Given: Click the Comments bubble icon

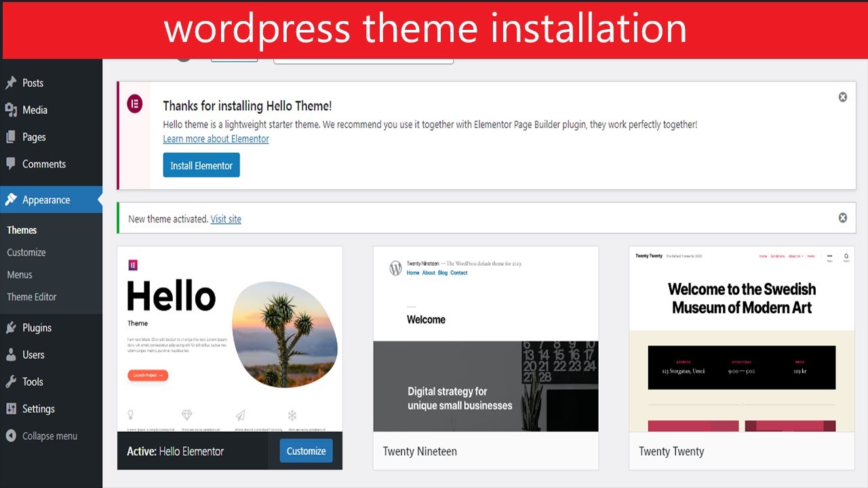Looking at the screenshot, I should click(11, 164).
